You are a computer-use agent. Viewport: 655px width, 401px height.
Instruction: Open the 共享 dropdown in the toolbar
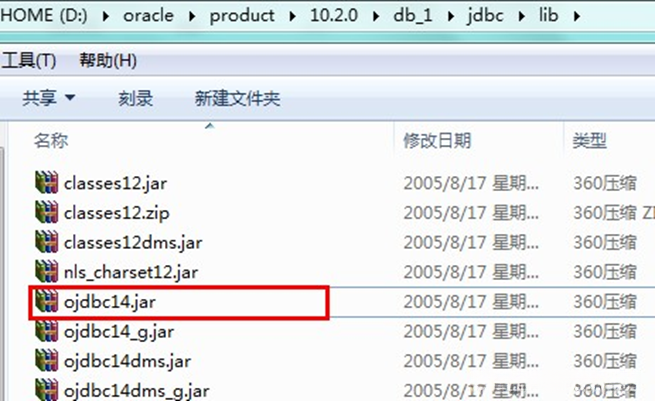48,98
